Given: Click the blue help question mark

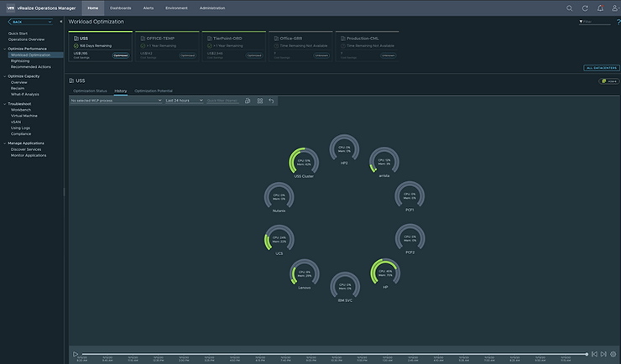Looking at the screenshot, I should pyautogui.click(x=618, y=22).
